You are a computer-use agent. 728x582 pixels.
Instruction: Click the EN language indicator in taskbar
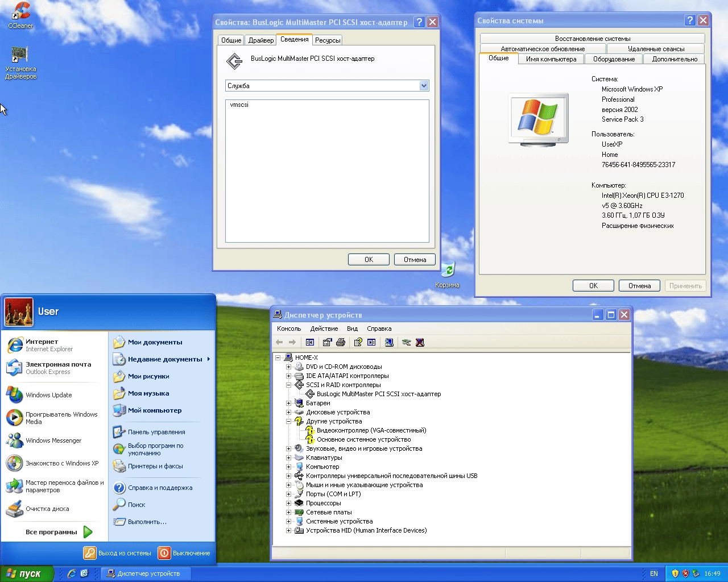pos(654,573)
